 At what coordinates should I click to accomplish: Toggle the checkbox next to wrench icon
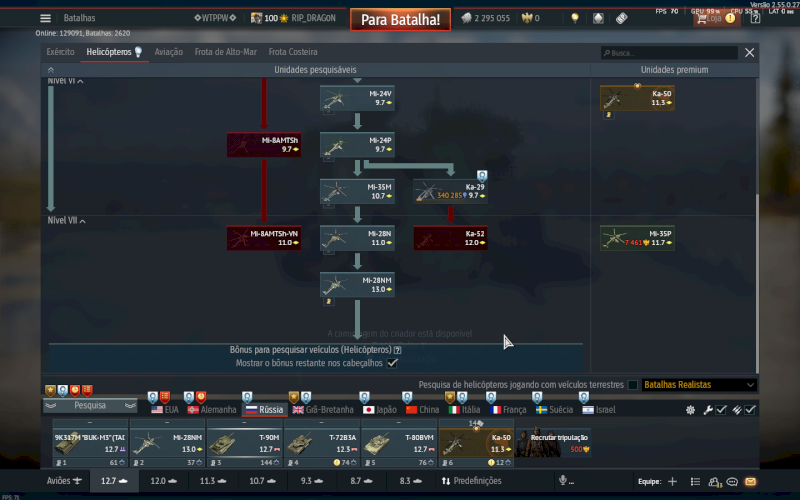coord(720,410)
